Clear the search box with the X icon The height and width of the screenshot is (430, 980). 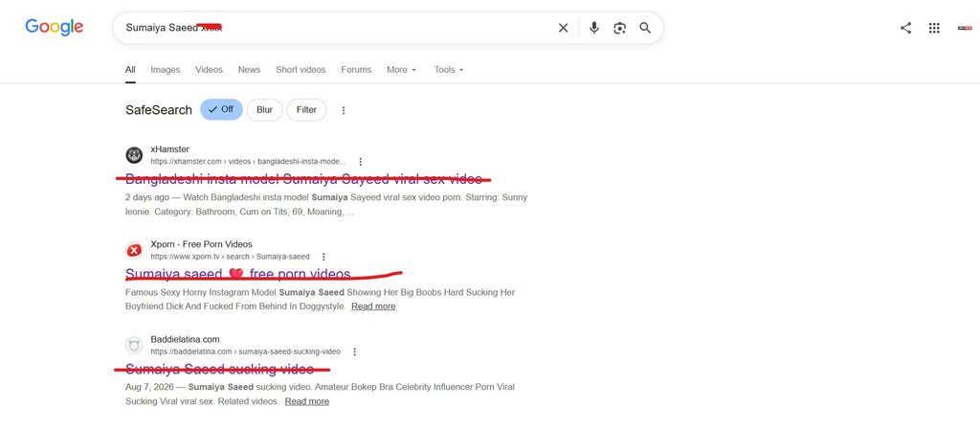coord(563,28)
